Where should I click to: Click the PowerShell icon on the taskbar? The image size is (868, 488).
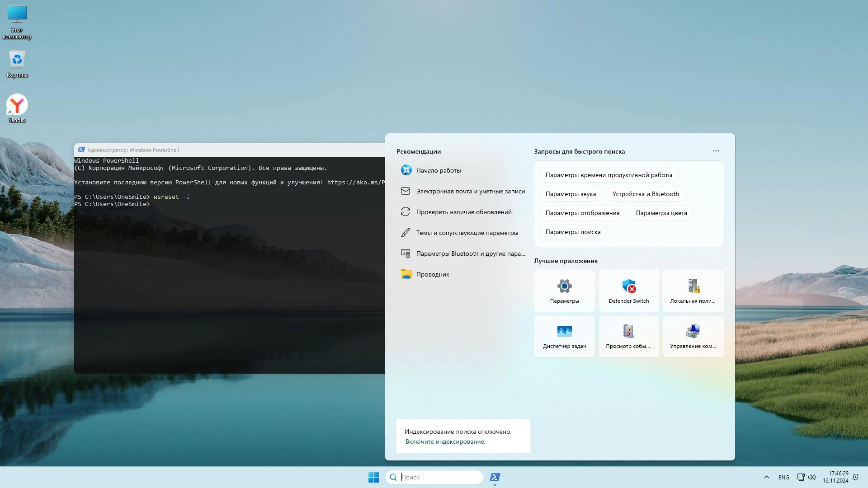pos(495,477)
